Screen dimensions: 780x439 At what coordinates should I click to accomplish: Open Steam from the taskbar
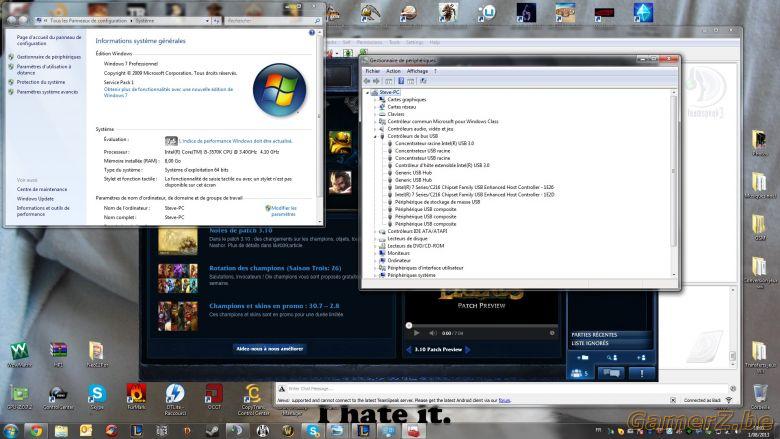pyautogui.click(x=212, y=431)
